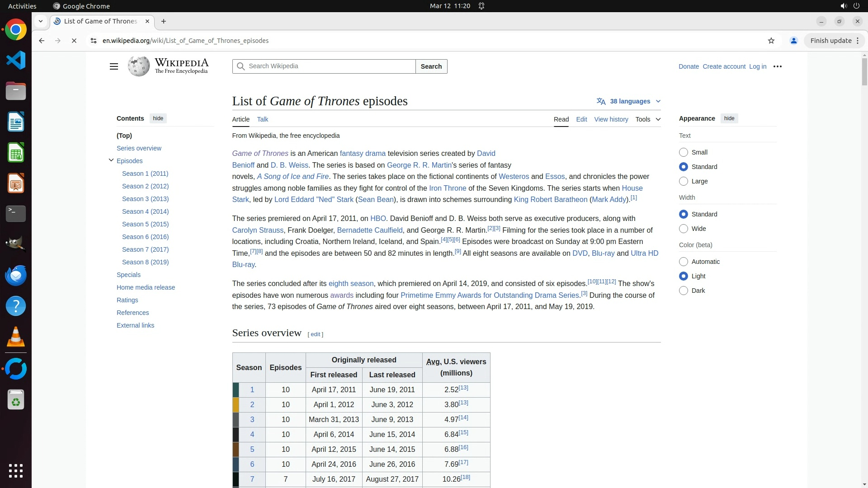Launch Visual Studio Code from dock

click(x=16, y=60)
